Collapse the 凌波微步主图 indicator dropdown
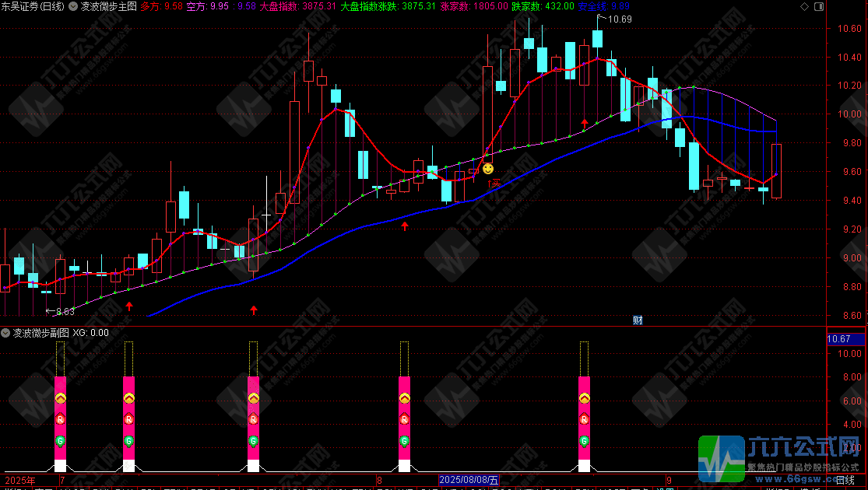Image resolution: width=868 pixels, height=490 pixels. coord(73,5)
